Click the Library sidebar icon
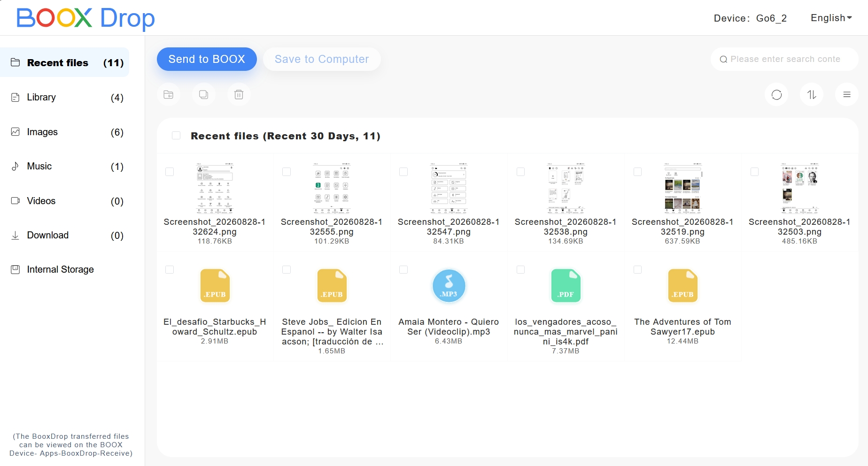The image size is (868, 466). (x=15, y=97)
